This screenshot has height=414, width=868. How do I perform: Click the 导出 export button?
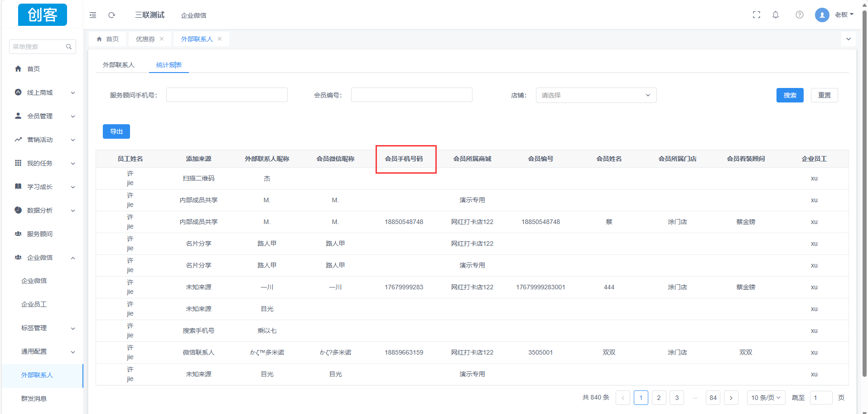tap(116, 132)
